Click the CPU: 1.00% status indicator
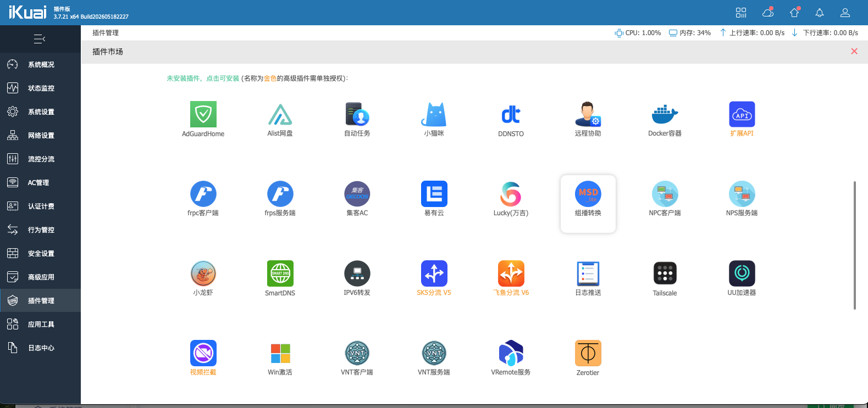868x408 pixels. [x=638, y=33]
